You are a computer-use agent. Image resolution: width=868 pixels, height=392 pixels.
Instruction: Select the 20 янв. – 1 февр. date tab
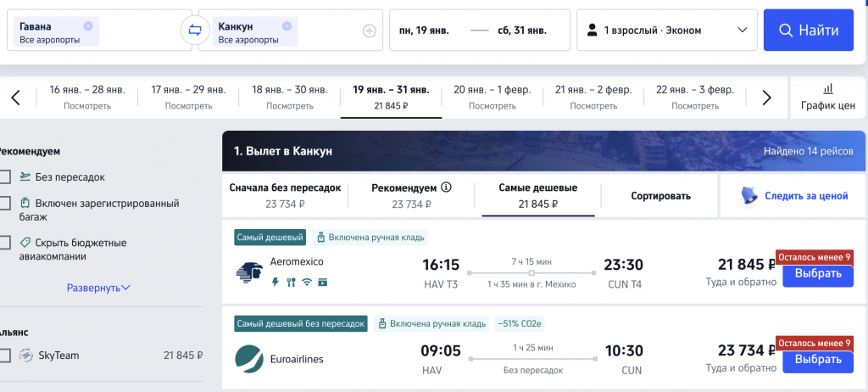(x=492, y=98)
